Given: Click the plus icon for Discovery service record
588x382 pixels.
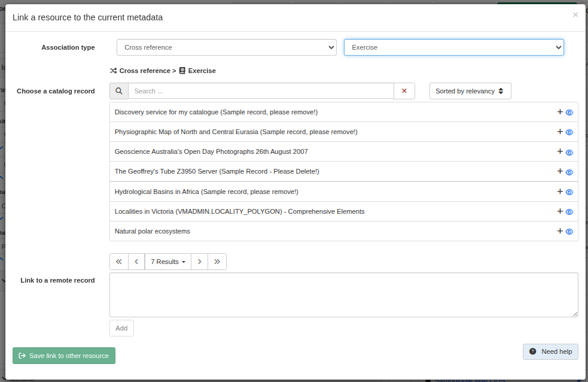Looking at the screenshot, I should point(560,112).
